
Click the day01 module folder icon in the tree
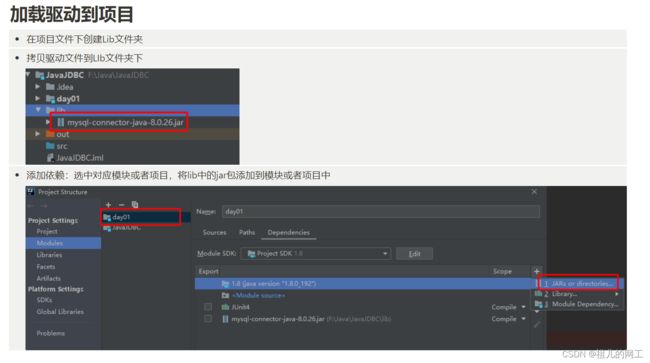[51, 99]
